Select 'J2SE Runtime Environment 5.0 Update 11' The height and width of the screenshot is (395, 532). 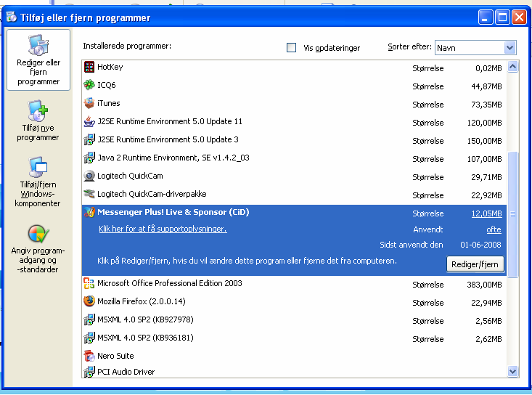pos(170,121)
